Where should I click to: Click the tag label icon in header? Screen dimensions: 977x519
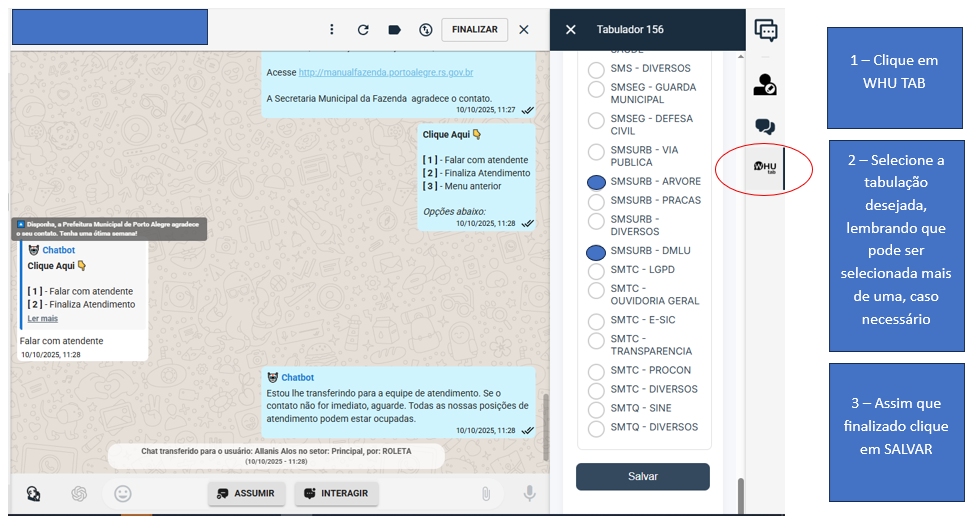[394, 30]
